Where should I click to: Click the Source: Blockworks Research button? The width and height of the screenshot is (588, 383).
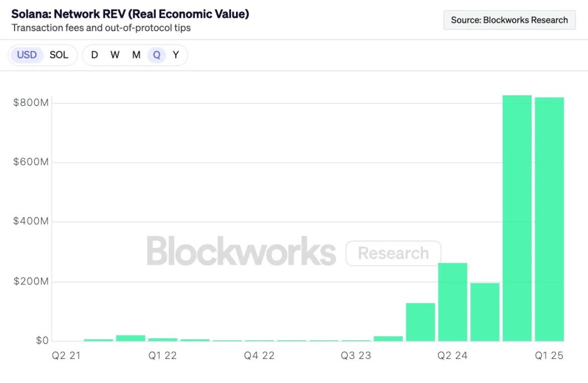click(509, 20)
